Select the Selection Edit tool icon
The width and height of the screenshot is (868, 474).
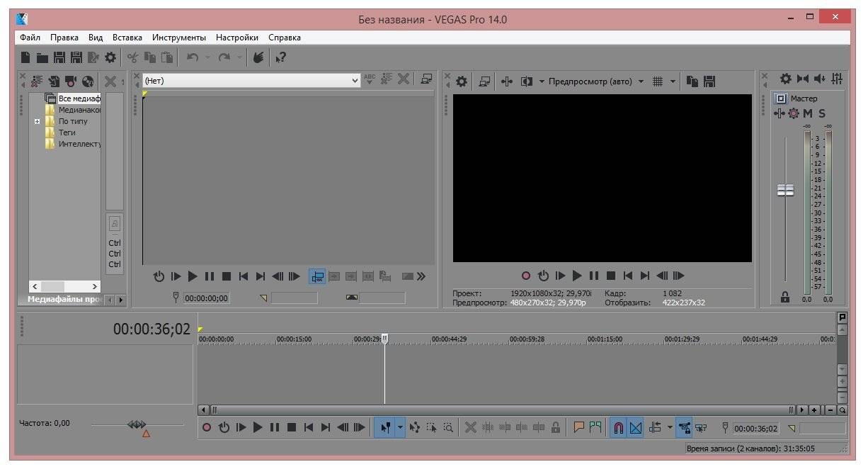tap(432, 427)
